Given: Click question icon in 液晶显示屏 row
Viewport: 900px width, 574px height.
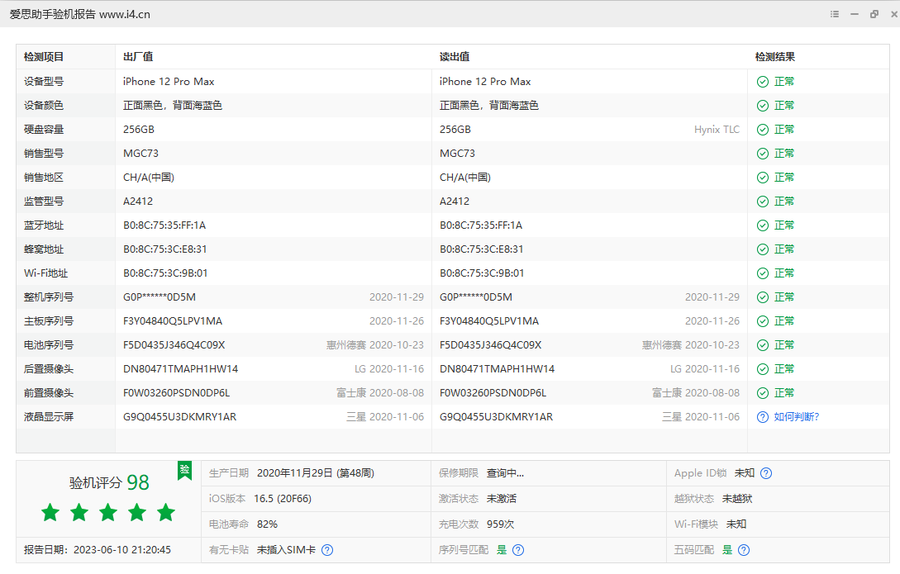Looking at the screenshot, I should (x=763, y=417).
